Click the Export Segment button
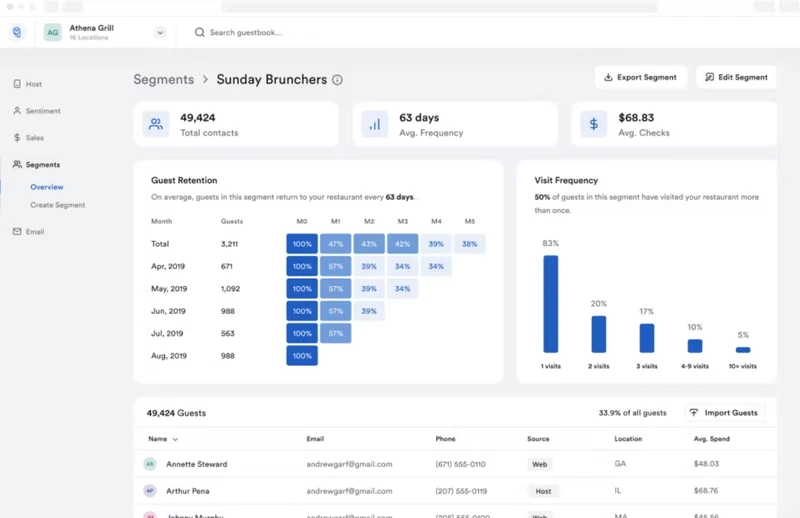800x518 pixels. 640,78
